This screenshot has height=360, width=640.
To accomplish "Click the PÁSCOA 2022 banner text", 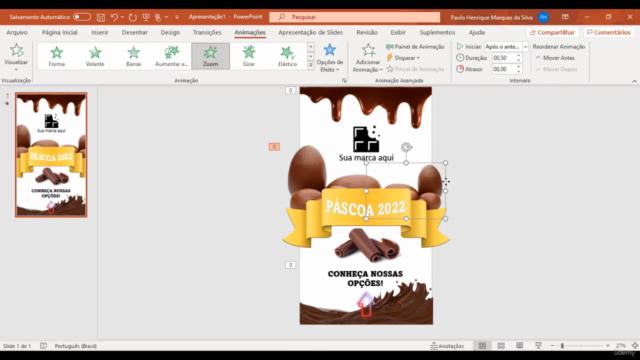I will [x=366, y=208].
